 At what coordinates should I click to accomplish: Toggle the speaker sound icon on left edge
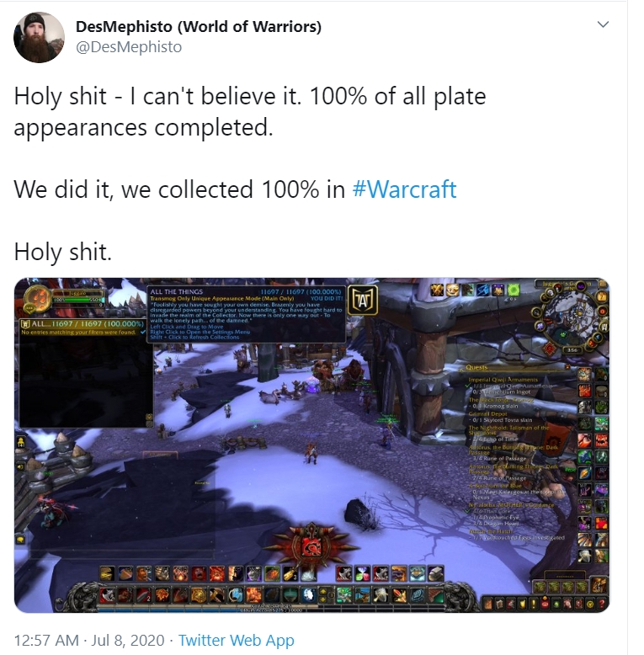click(x=19, y=467)
